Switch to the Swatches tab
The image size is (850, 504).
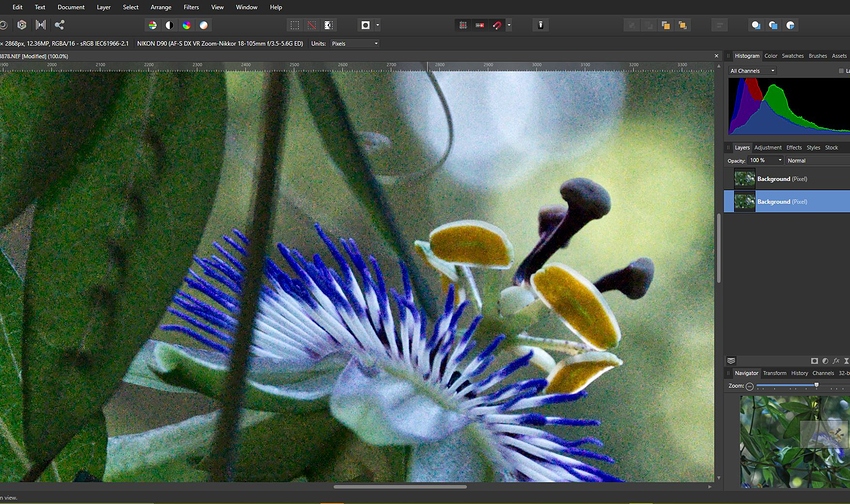[792, 56]
